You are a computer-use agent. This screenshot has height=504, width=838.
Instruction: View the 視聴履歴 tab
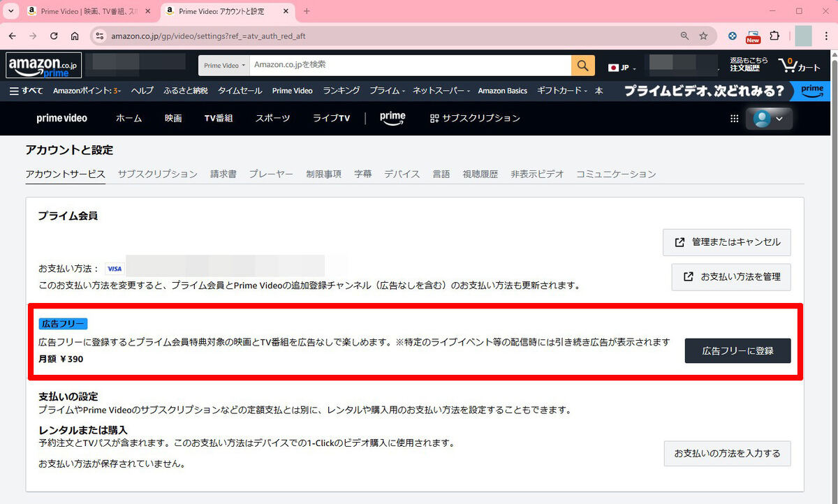(480, 174)
